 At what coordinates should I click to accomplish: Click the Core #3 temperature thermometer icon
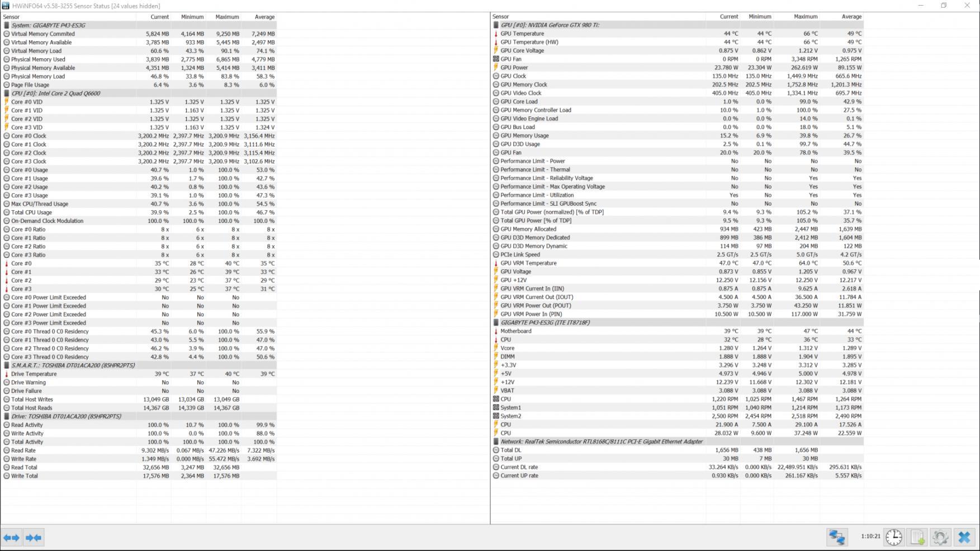(x=7, y=289)
